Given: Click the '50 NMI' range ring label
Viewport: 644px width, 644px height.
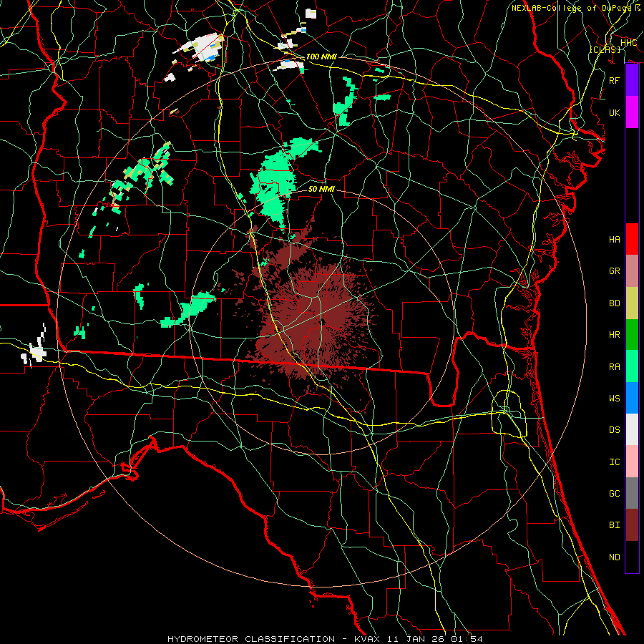Looking at the screenshot, I should point(321,189).
